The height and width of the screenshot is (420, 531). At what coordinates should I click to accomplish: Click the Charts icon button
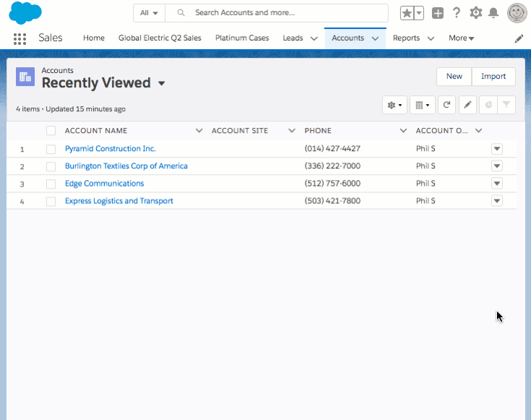[x=488, y=105]
